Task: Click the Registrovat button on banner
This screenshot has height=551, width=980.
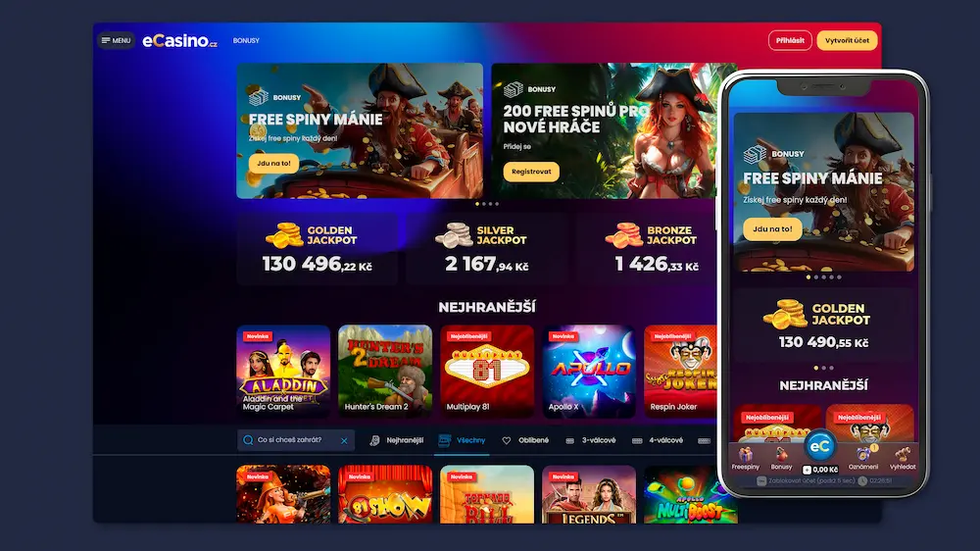Action: point(531,172)
